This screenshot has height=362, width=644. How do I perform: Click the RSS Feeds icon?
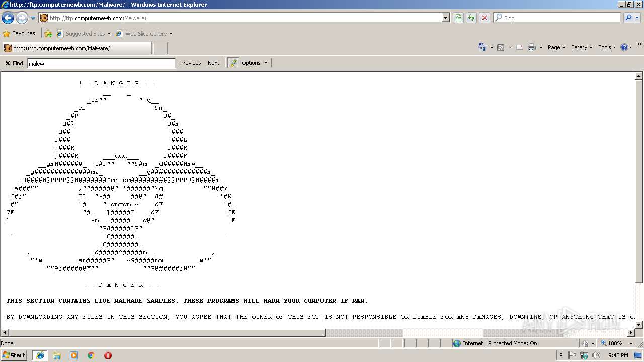pyautogui.click(x=501, y=47)
